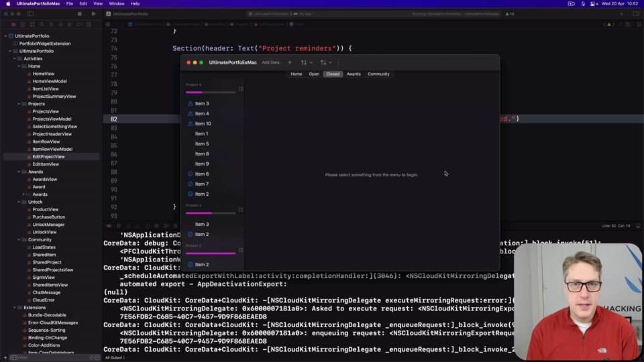
Task: Open the File menu
Action: 70,4
